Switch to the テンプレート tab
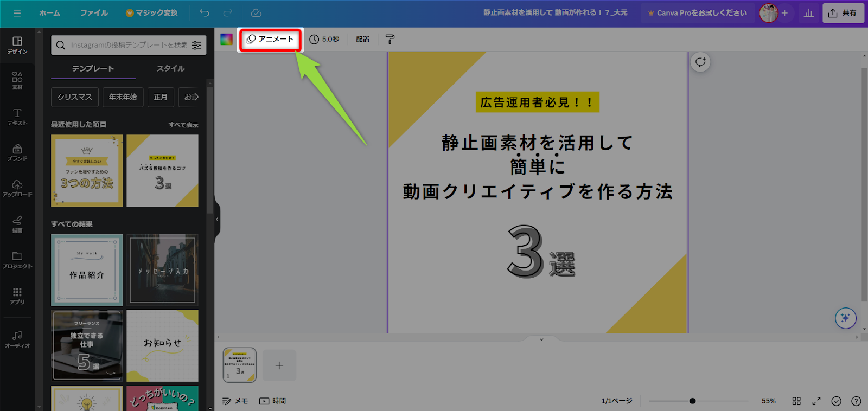The width and height of the screenshot is (868, 411). tap(93, 68)
